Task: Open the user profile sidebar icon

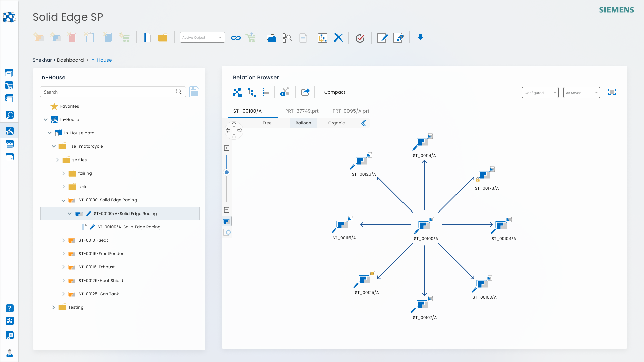Action: 10,353
